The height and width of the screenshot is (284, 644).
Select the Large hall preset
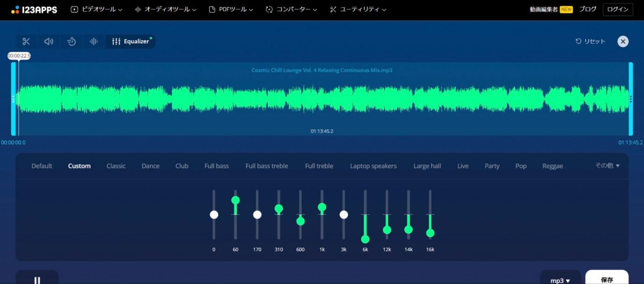427,166
